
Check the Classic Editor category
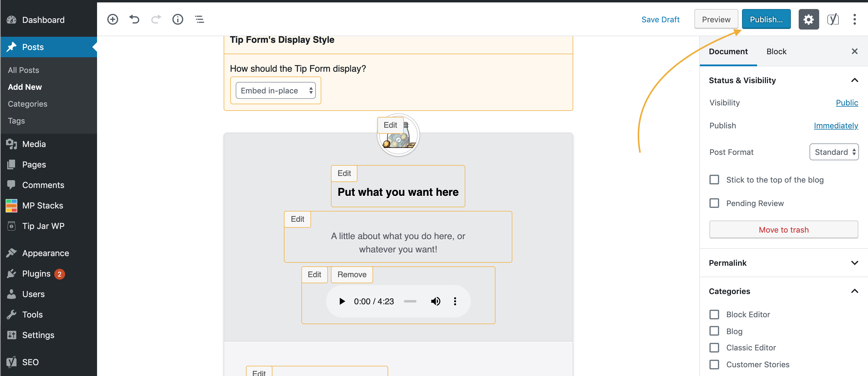(x=714, y=347)
